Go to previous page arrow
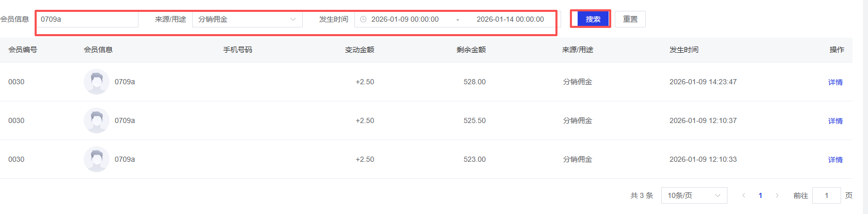The image size is (868, 214). (743, 195)
